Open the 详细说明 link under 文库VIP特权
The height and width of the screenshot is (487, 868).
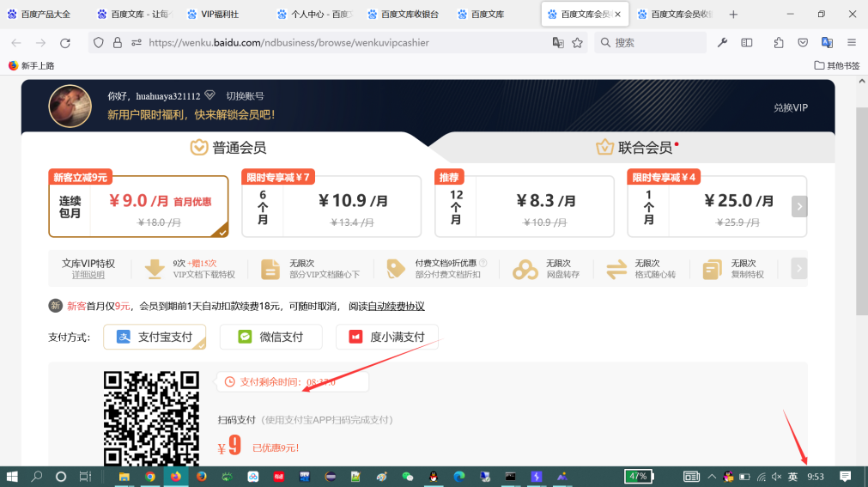(x=88, y=275)
